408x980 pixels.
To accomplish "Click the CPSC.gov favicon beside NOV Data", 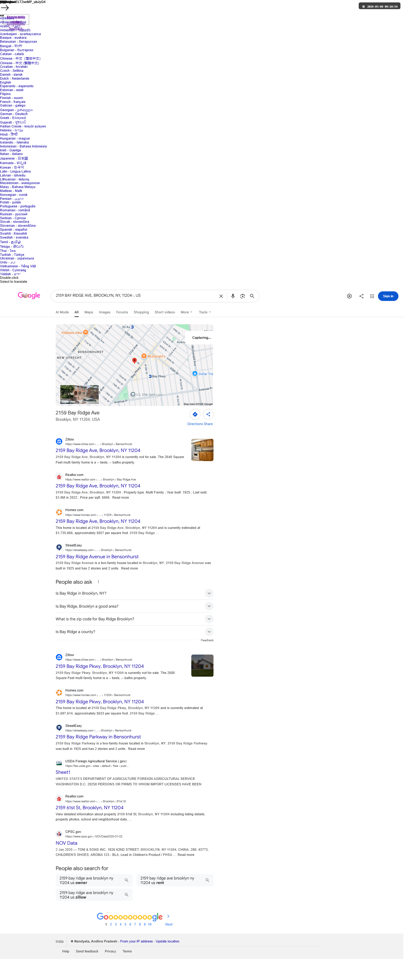I will pos(59,834).
